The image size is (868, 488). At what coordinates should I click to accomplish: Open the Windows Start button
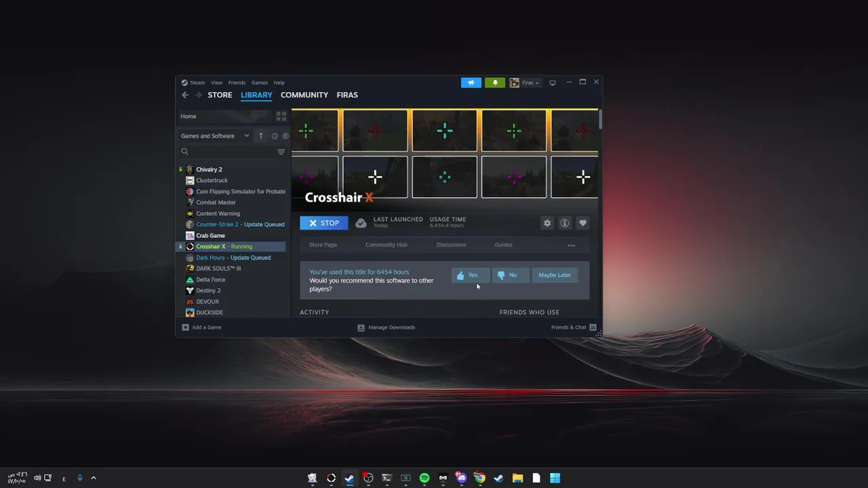[x=555, y=478]
